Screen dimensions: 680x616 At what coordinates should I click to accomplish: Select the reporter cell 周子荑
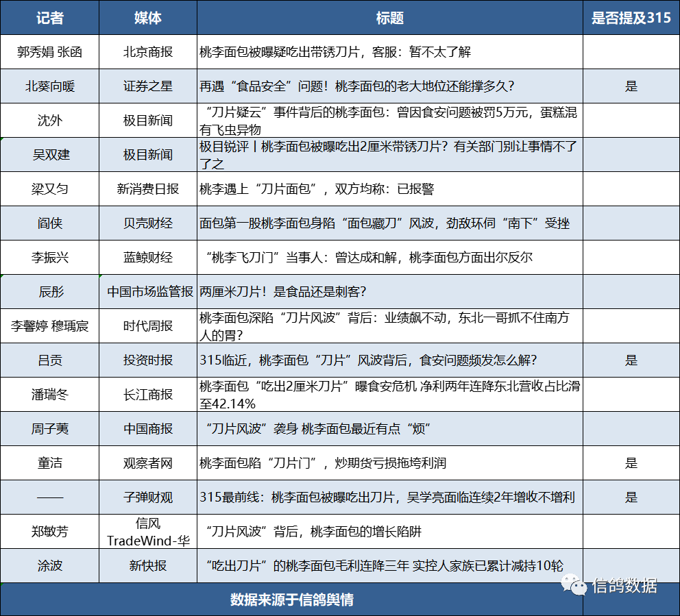(x=49, y=429)
